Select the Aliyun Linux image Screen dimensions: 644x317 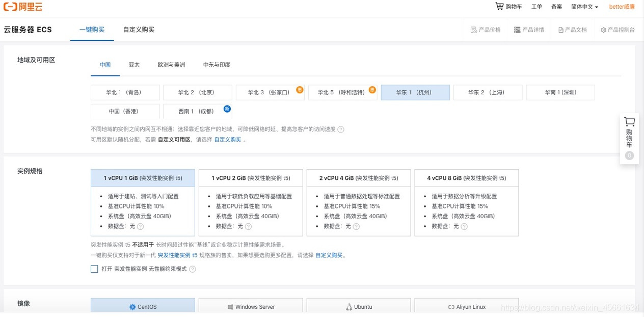click(467, 306)
